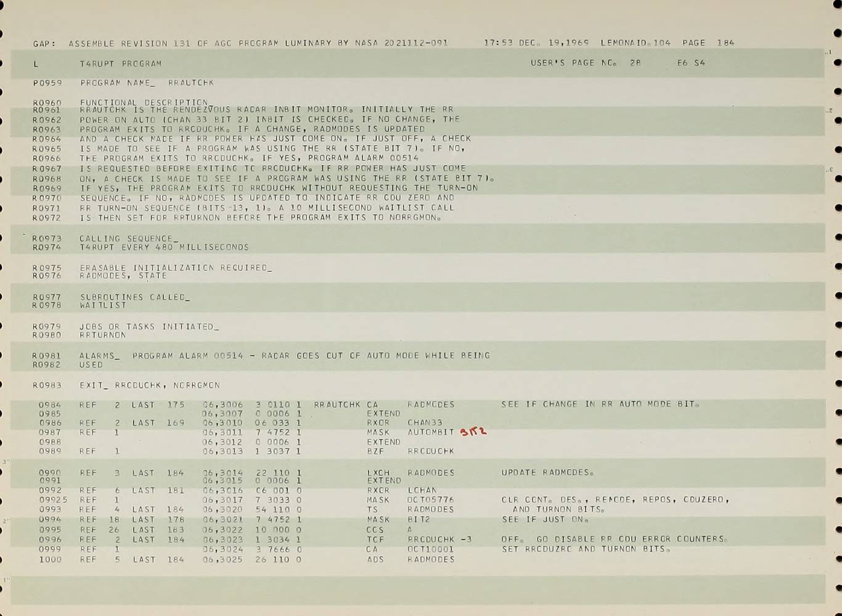Click line number R0961
842x616 pixels.
point(47,110)
